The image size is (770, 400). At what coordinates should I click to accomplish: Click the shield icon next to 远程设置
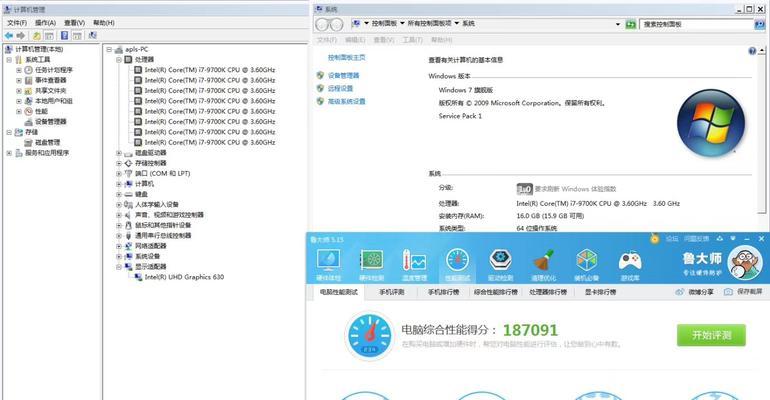(320, 88)
